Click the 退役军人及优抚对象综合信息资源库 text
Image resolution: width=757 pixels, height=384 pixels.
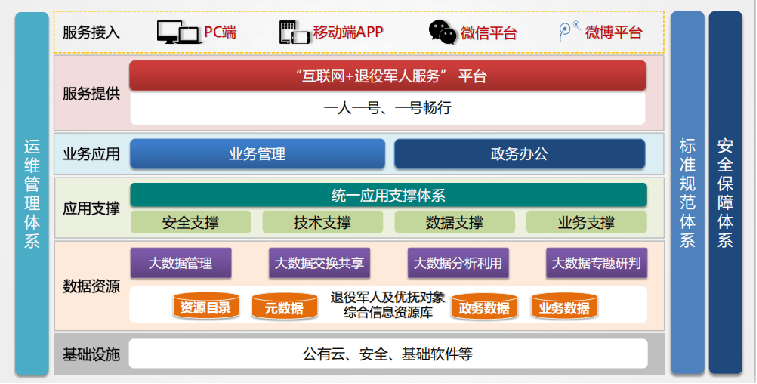(x=388, y=305)
